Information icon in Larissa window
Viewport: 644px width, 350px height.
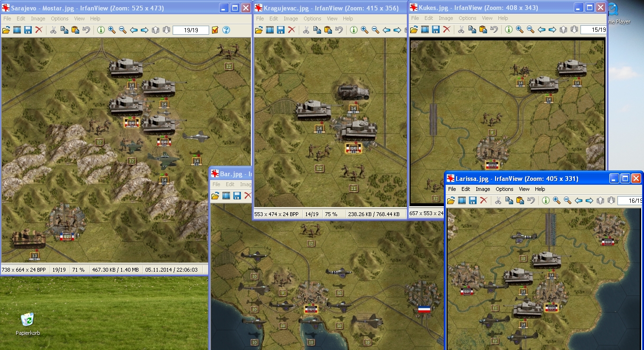(x=546, y=200)
